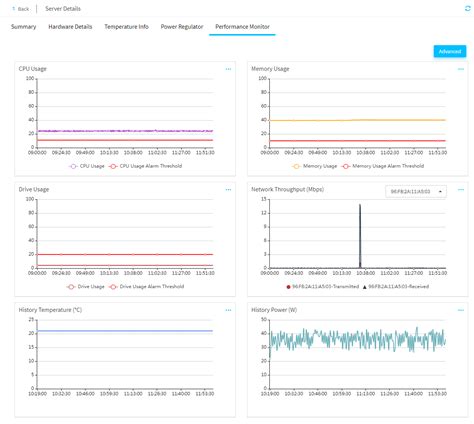Switch to the Temperature Info tab
474x424 pixels.
126,27
